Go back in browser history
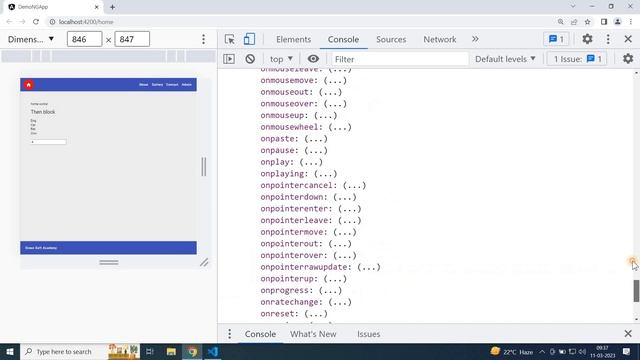The height and width of the screenshot is (360, 640). point(9,22)
